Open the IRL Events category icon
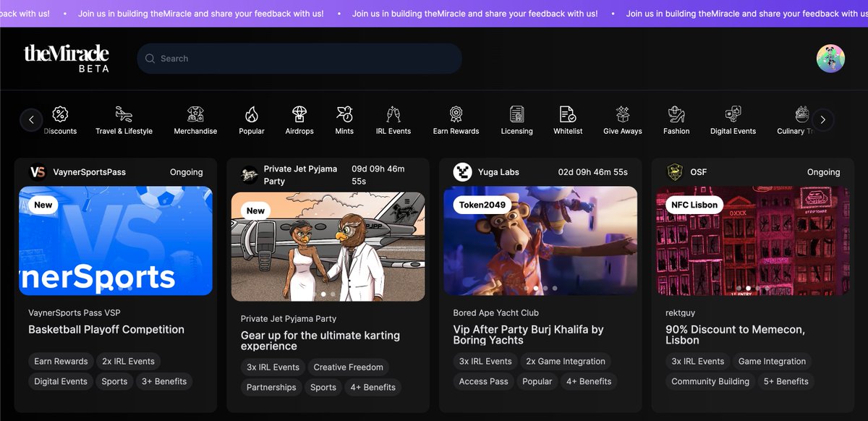868x421 pixels. click(x=393, y=114)
